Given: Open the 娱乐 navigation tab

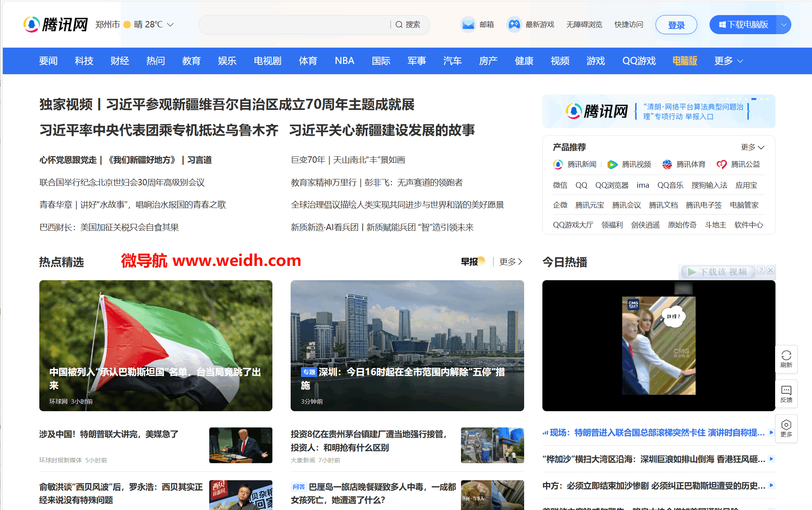Looking at the screenshot, I should [228, 61].
